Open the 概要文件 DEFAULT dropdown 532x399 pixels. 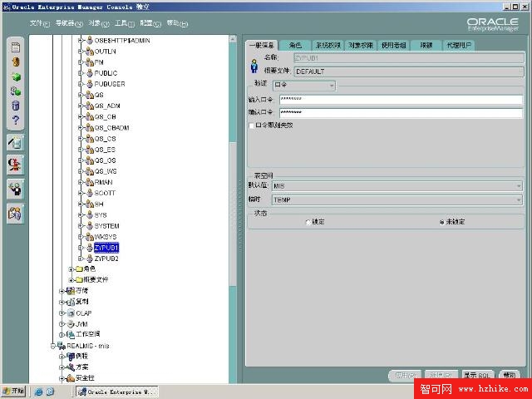(x=409, y=71)
